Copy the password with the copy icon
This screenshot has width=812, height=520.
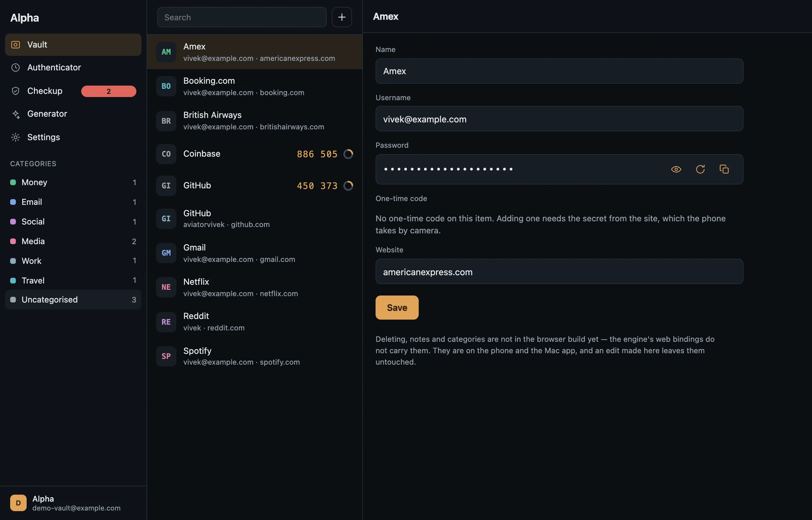pos(724,169)
